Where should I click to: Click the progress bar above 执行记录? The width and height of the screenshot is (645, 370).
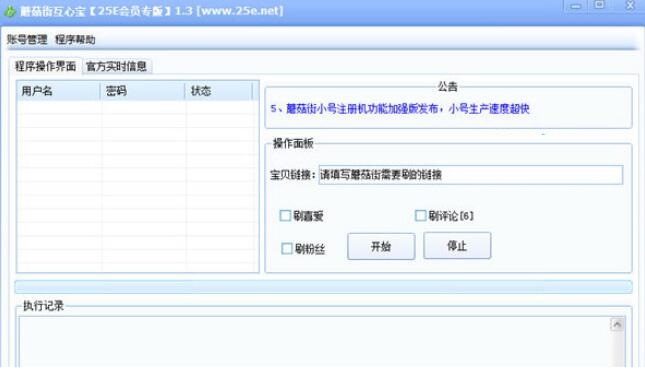[x=323, y=287]
